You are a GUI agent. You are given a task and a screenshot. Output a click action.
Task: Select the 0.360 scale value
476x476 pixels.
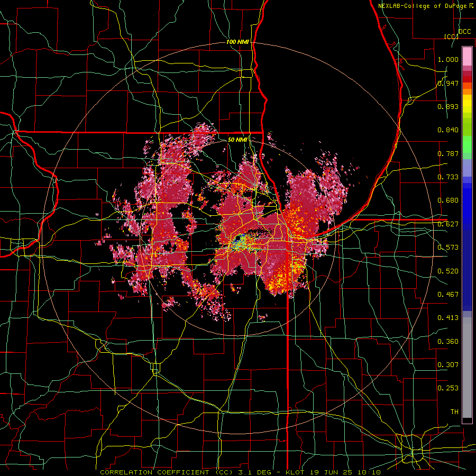coord(448,341)
